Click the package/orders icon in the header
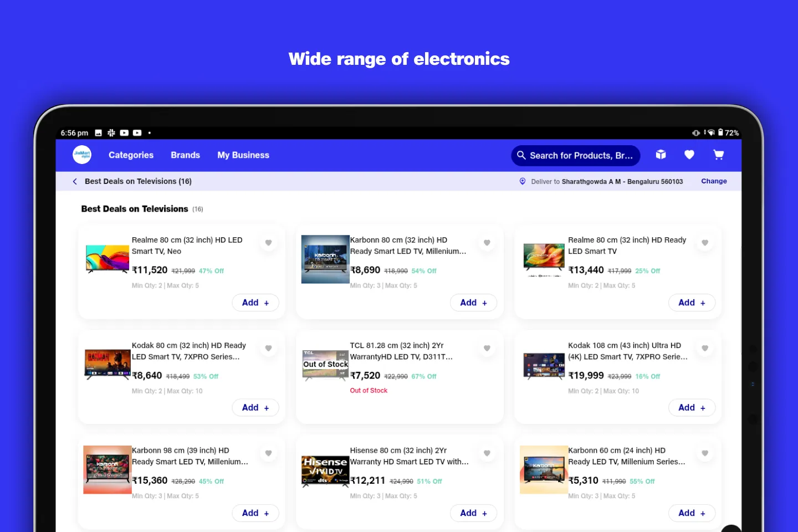The image size is (798, 532). [661, 155]
